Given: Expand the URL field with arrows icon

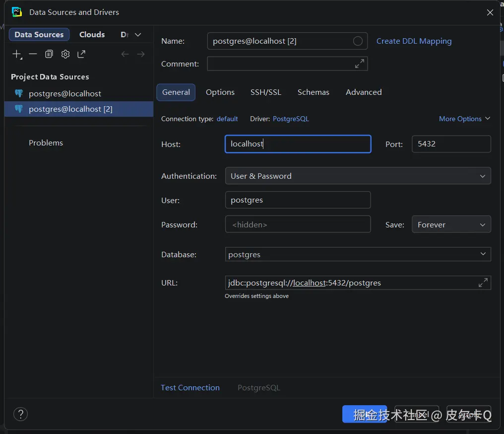Looking at the screenshot, I should [483, 283].
